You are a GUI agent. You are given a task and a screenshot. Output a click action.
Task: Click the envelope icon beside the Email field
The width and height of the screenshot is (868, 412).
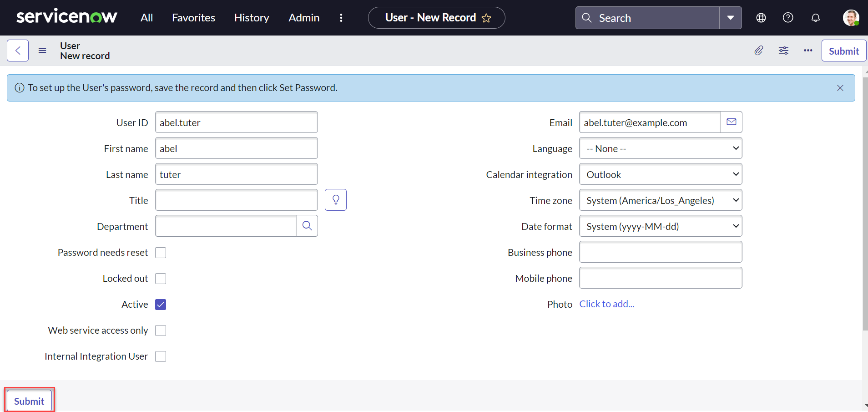pos(731,122)
